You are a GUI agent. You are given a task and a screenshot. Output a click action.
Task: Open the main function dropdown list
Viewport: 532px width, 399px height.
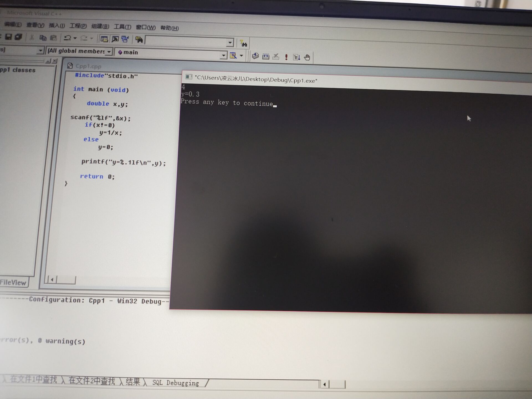click(x=223, y=55)
